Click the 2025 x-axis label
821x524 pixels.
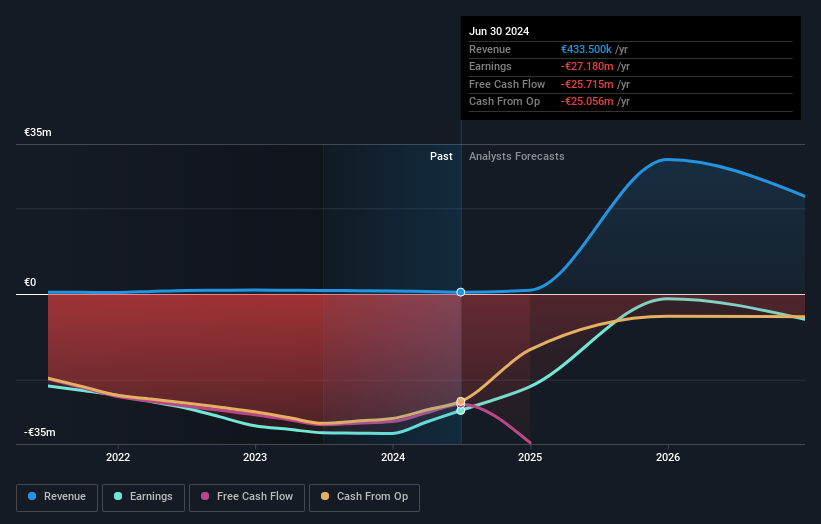click(x=530, y=457)
